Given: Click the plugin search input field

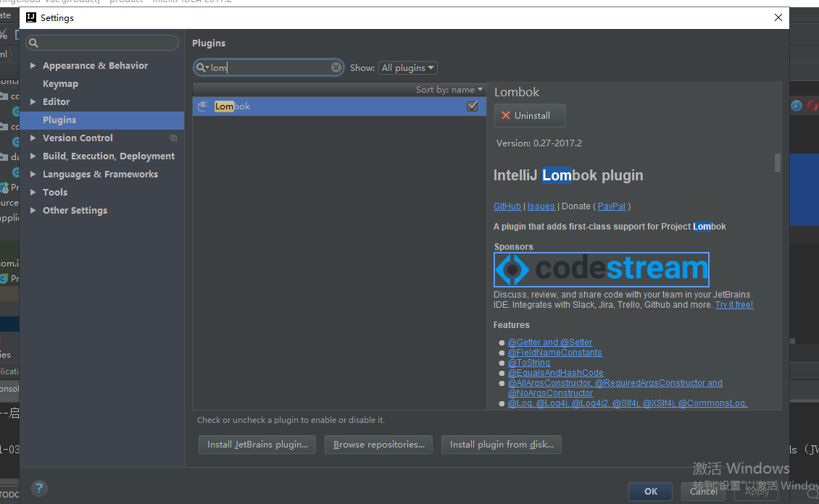Looking at the screenshot, I should click(269, 68).
